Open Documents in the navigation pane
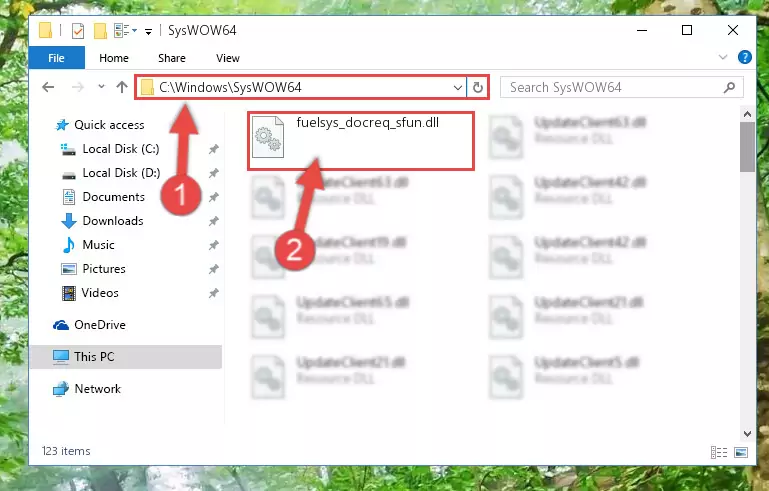This screenshot has width=769, height=491. 113,197
